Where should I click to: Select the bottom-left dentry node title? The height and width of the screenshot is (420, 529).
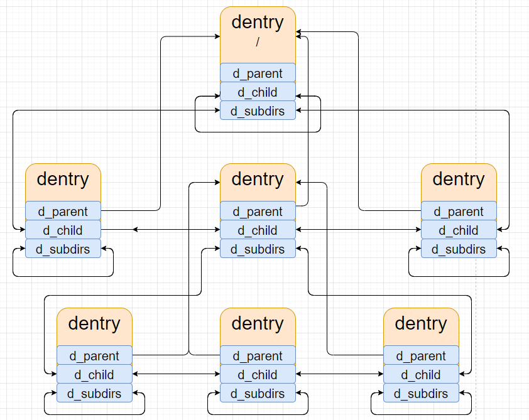coord(94,324)
